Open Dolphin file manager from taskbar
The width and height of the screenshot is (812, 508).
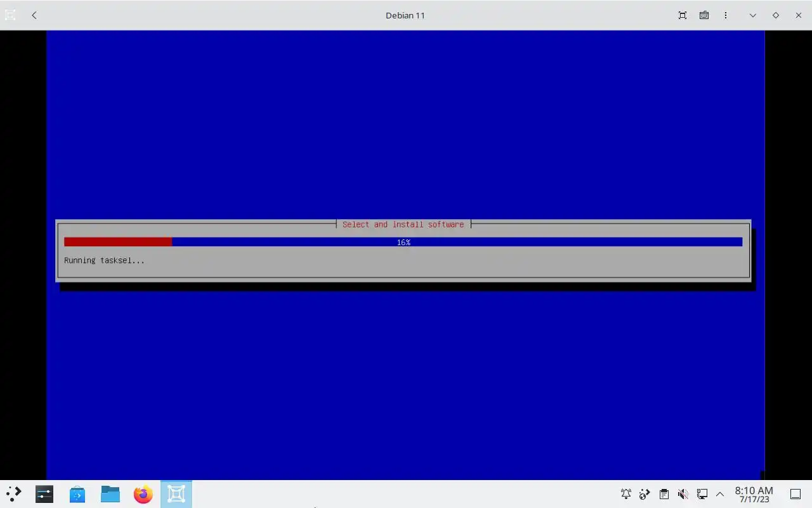tap(110, 494)
